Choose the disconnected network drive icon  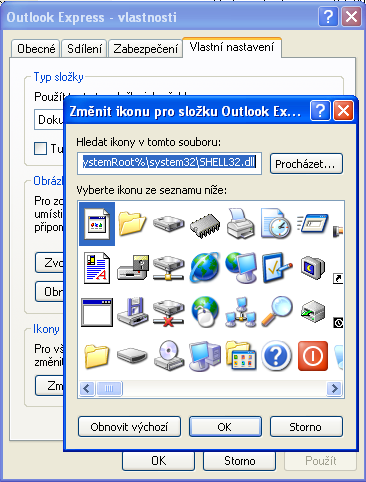click(x=169, y=313)
